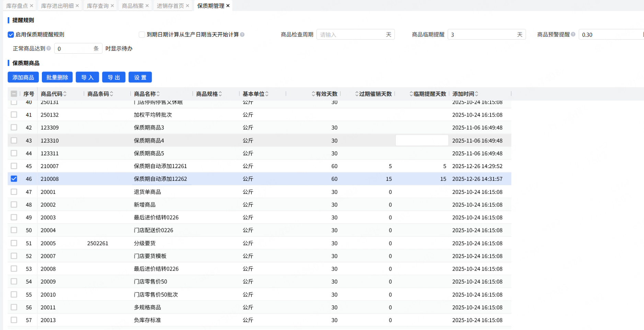Click 商品检查周期 input field
Viewport: 644px width, 330px height.
click(x=352, y=35)
